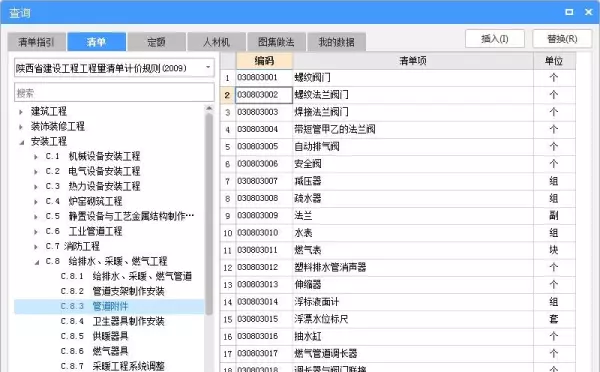Expand C.4 炉窑砌筑工程 node

36,202
